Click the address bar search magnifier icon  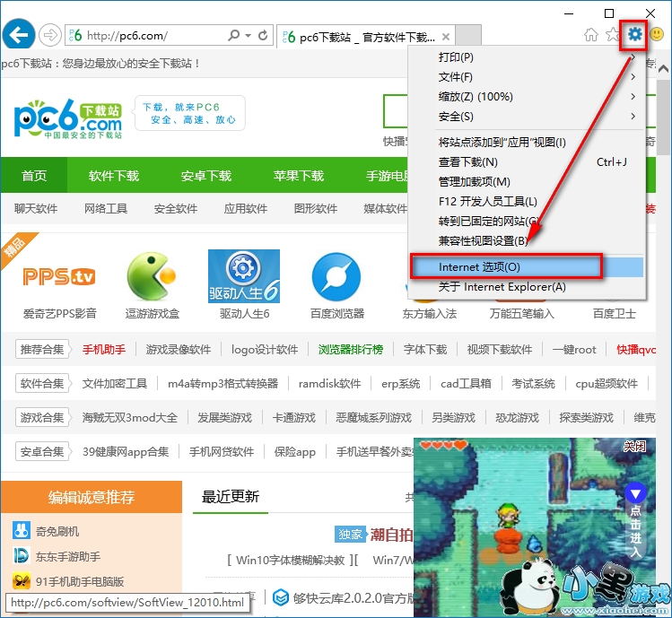[233, 35]
